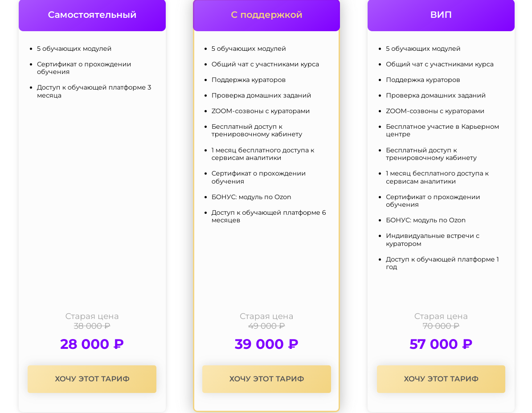Image resolution: width=532 pixels, height=413 pixels.
Task: Click "Бесплатное участие в Карьерном центре" item
Action: [x=442, y=131]
